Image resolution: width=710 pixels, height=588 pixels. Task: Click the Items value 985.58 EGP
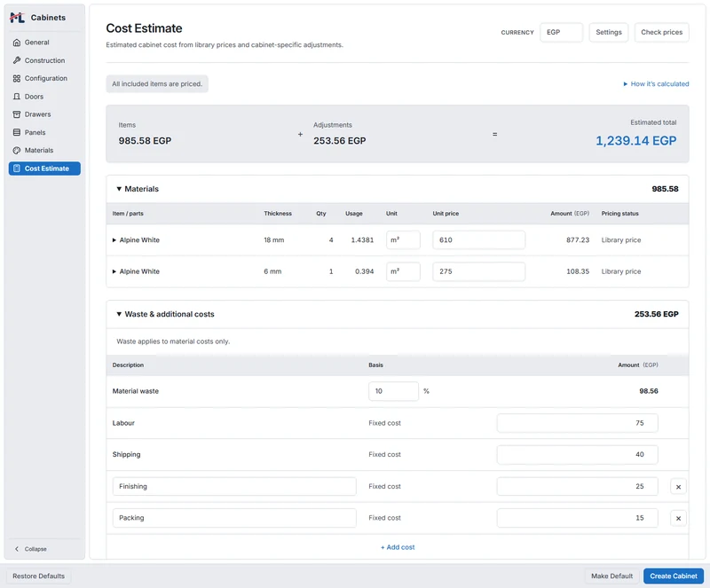point(145,141)
